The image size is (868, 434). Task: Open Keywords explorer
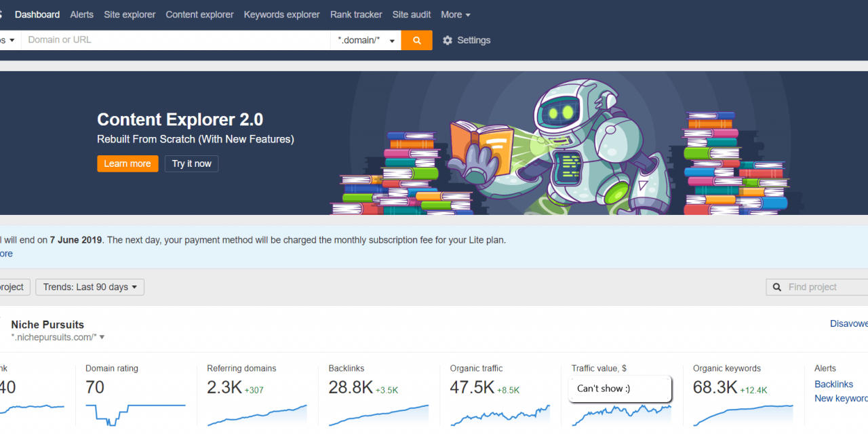click(x=281, y=14)
